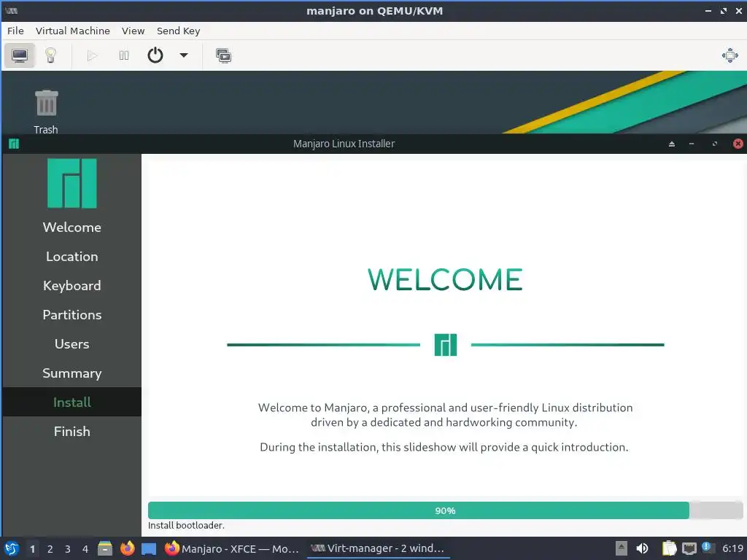This screenshot has width=747, height=560.
Task: Switch to workspace 4
Action: point(85,549)
